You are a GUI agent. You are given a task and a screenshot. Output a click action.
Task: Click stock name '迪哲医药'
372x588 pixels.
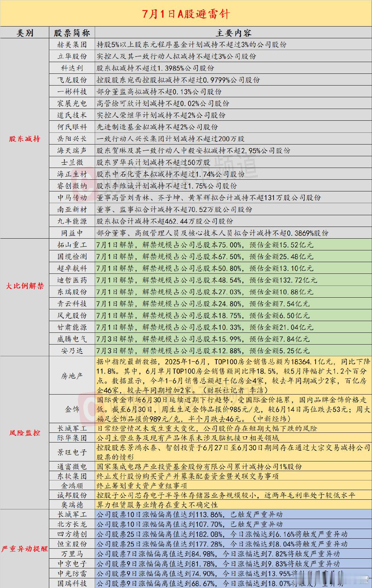click(72, 280)
